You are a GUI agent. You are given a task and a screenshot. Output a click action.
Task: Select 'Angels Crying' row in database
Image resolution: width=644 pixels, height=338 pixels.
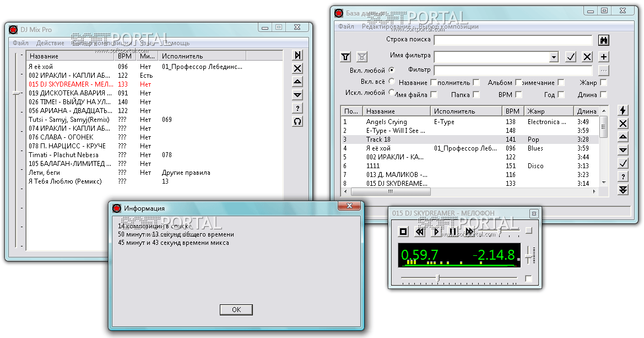click(470, 122)
